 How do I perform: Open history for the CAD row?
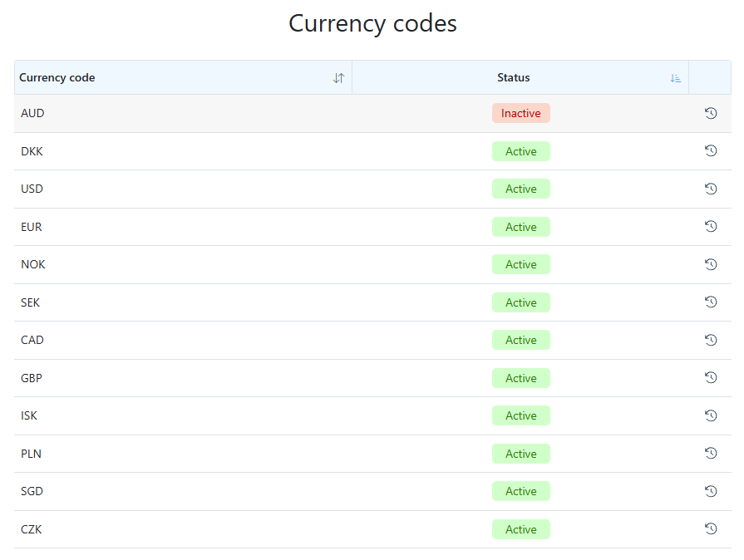[710, 340]
